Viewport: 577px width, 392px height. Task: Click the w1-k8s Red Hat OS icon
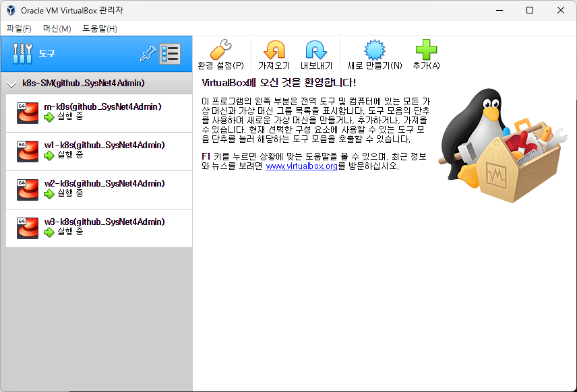[x=28, y=151]
